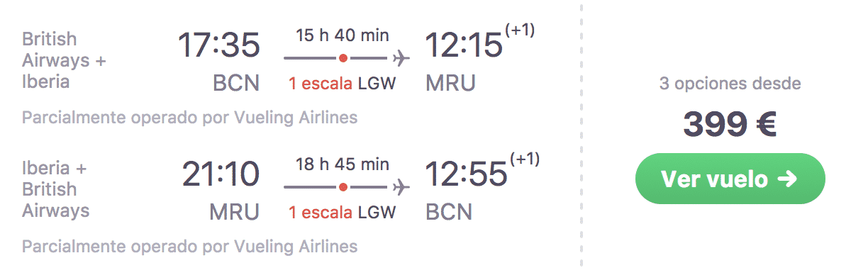The image size is (868, 275).
Task: Click the 18 h 45 min duration
Action: click(x=343, y=165)
